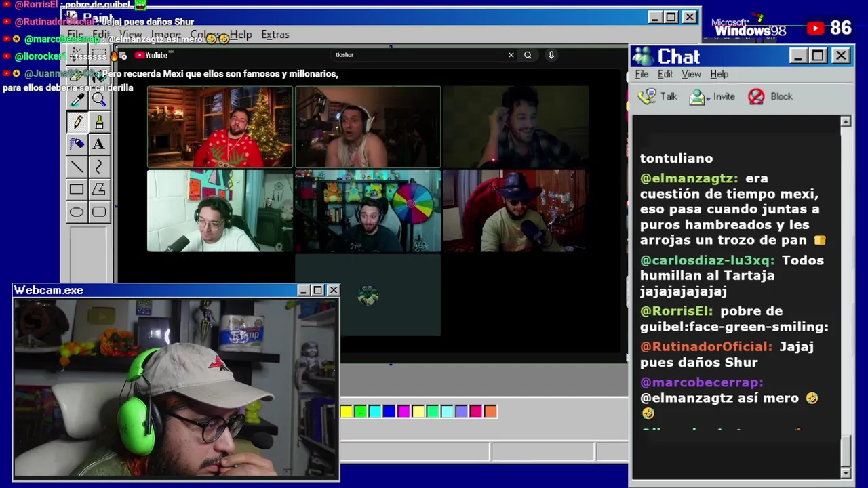Pick the yellow color swatch
Viewport: 868px width, 488px height.
click(x=347, y=411)
